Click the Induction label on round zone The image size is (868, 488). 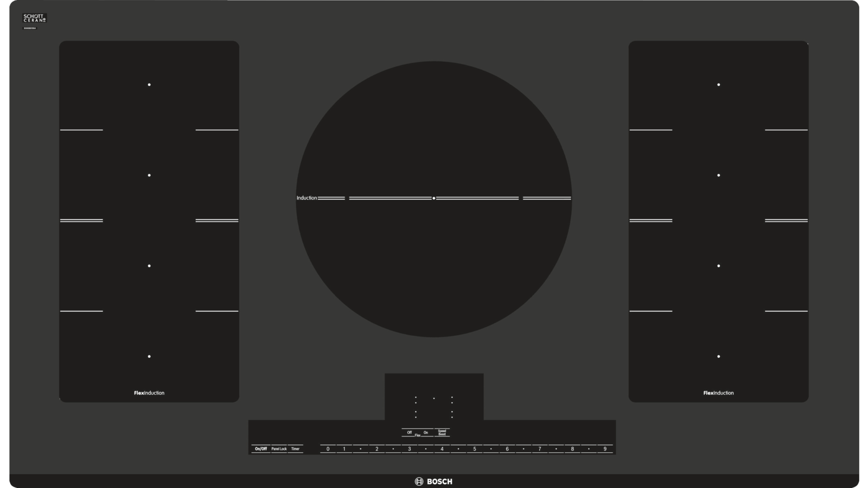click(x=307, y=198)
